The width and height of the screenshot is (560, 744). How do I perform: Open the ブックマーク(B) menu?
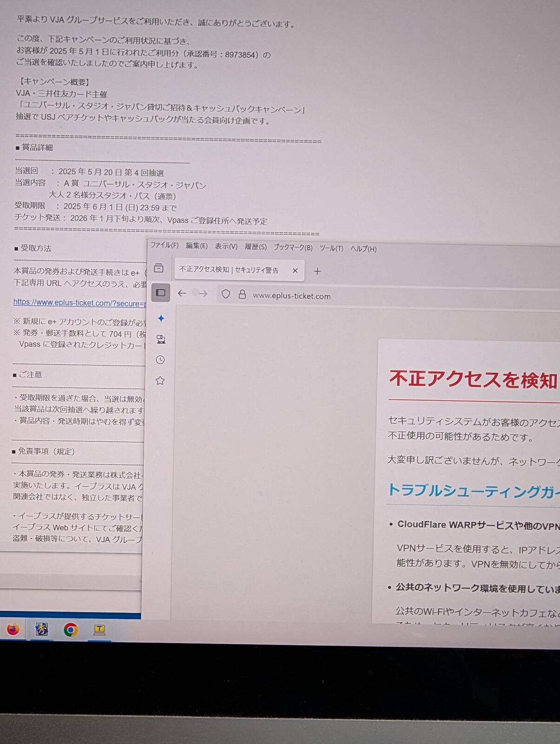[x=293, y=247]
